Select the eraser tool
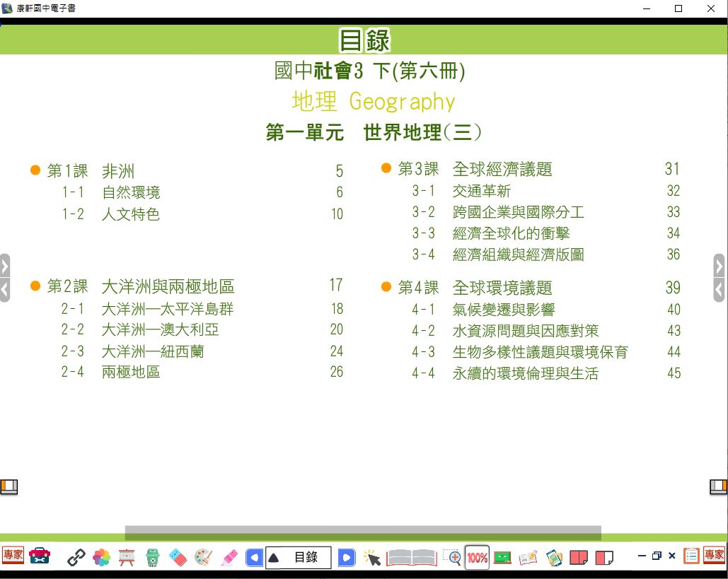The image size is (728, 579). (x=178, y=558)
